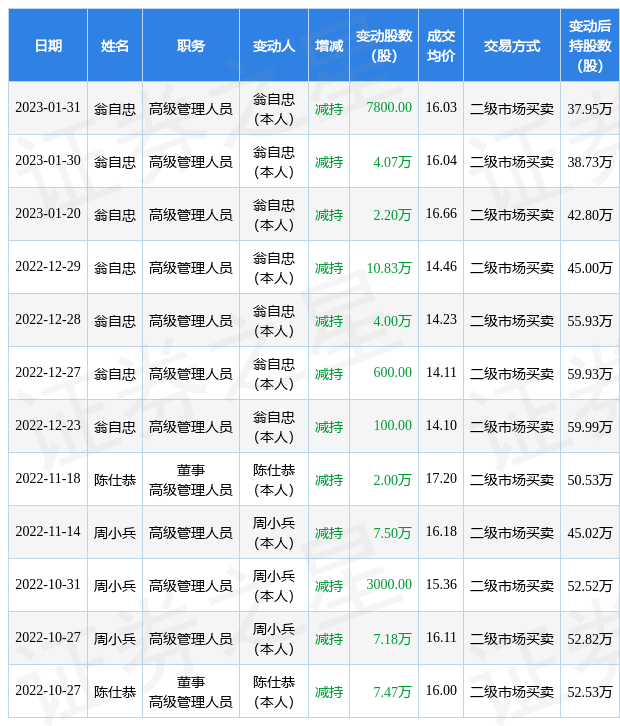620x726 pixels.
Task: Click the 变动后持股数(股) header
Action: (590, 45)
